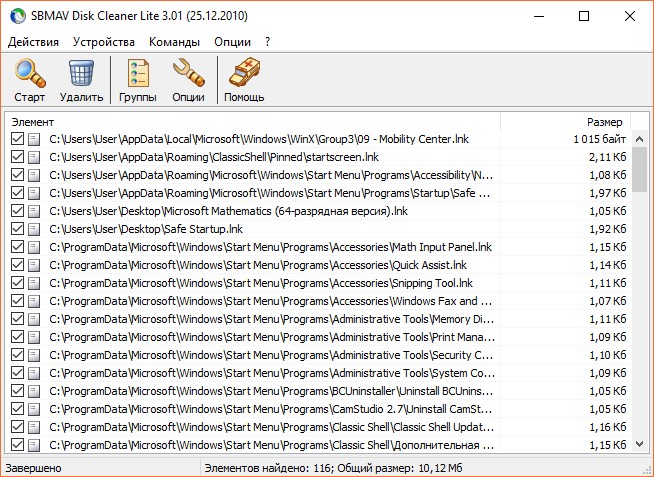Open the Группы checklist icon
This screenshot has height=477, width=654.
tap(138, 73)
